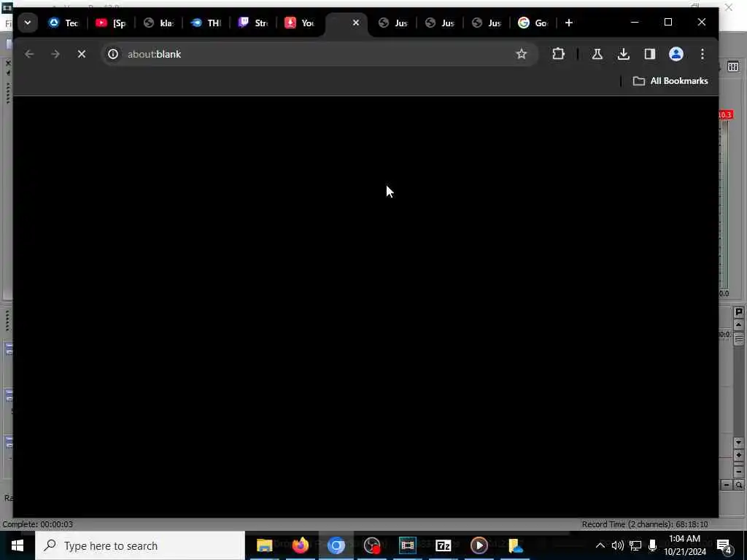Open Chrome Labs flask icon
The image size is (747, 560).
597,54
